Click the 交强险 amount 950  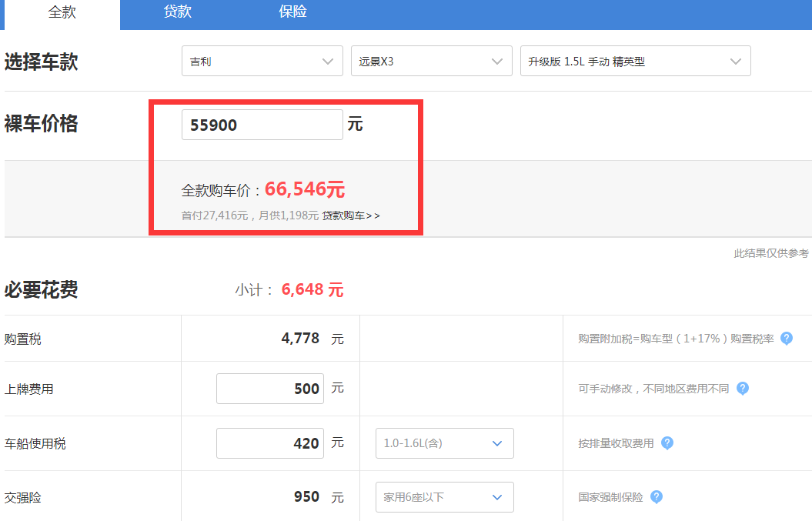pyautogui.click(x=306, y=496)
